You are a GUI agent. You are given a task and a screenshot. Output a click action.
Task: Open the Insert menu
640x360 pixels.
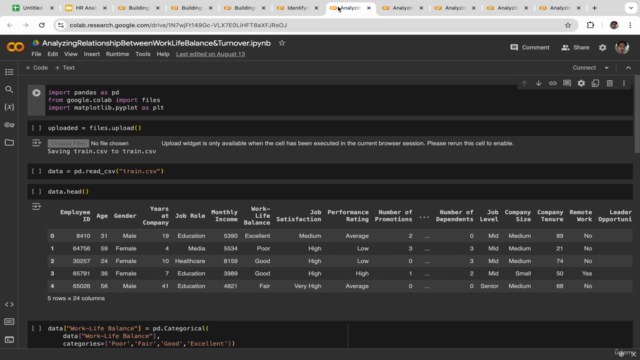(x=91, y=54)
